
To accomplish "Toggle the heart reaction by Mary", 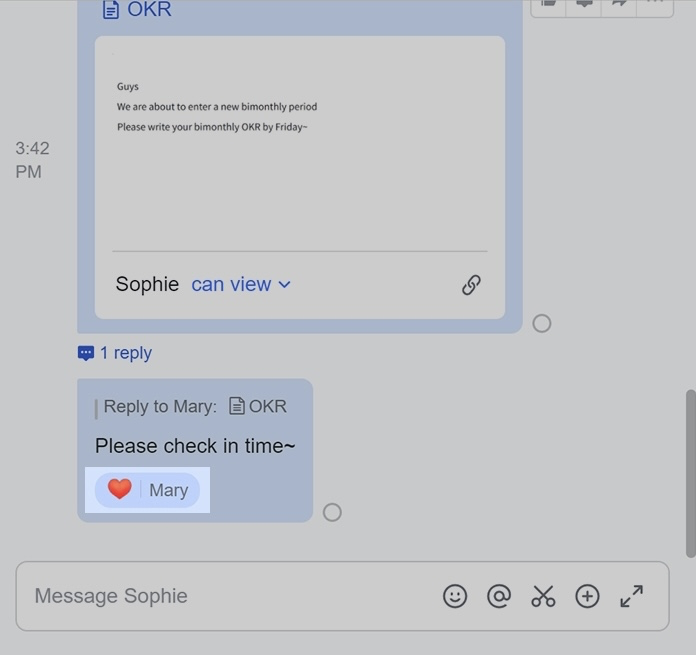I will pyautogui.click(x=147, y=490).
